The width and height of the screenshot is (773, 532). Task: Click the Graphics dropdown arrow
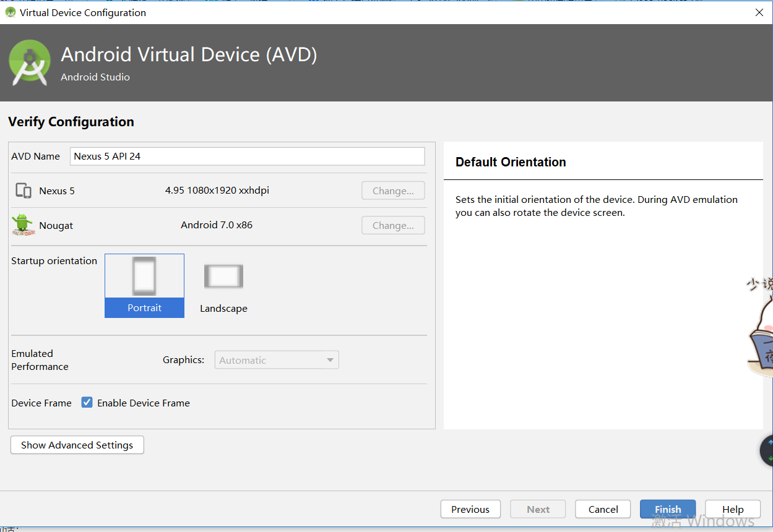pyautogui.click(x=330, y=360)
